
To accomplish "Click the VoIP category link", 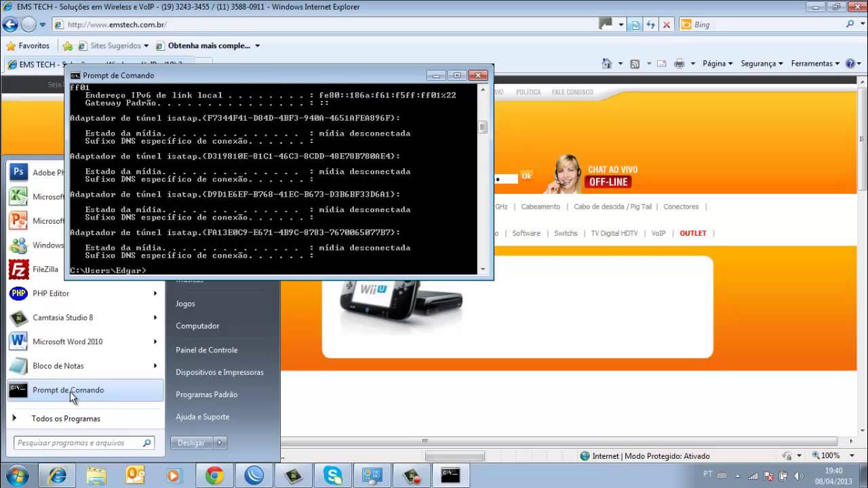I will [658, 233].
